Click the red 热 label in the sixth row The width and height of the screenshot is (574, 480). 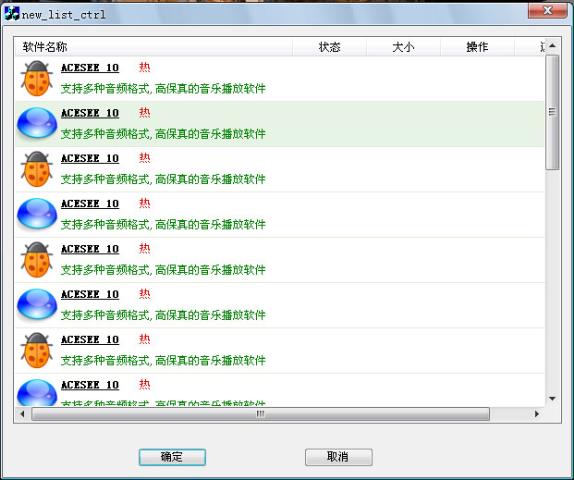tap(145, 294)
